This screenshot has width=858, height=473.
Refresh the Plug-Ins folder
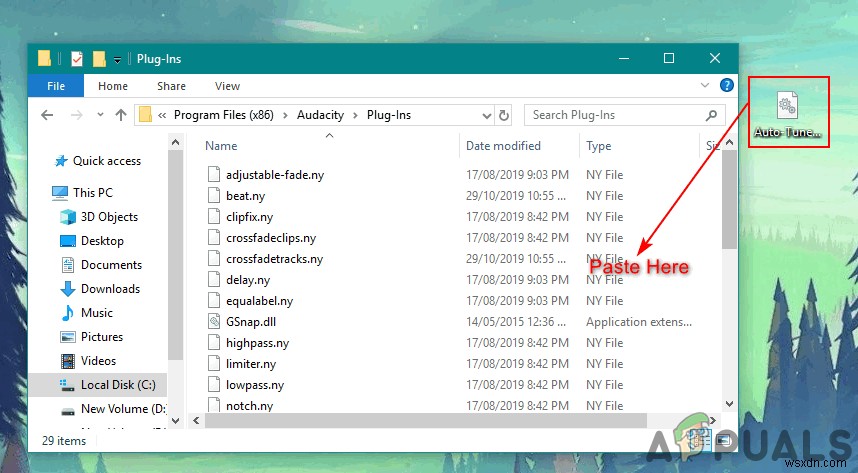tap(503, 116)
